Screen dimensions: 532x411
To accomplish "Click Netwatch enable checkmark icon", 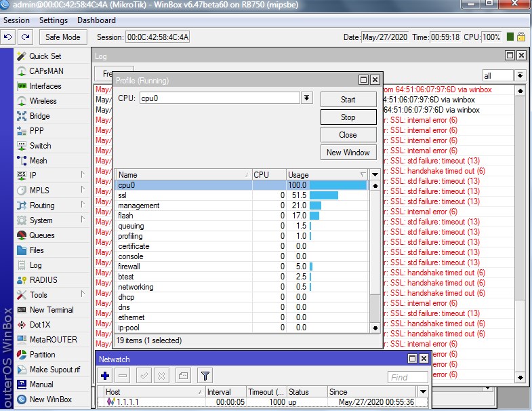I will [144, 376].
